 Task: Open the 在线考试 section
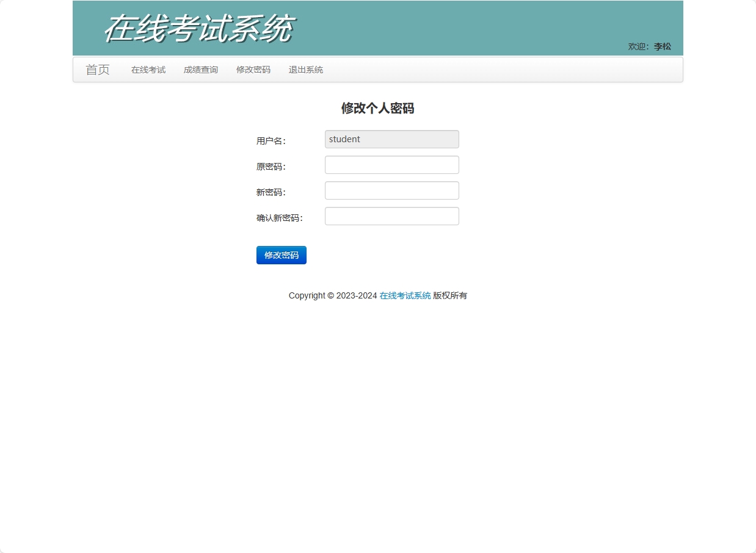[x=148, y=70]
